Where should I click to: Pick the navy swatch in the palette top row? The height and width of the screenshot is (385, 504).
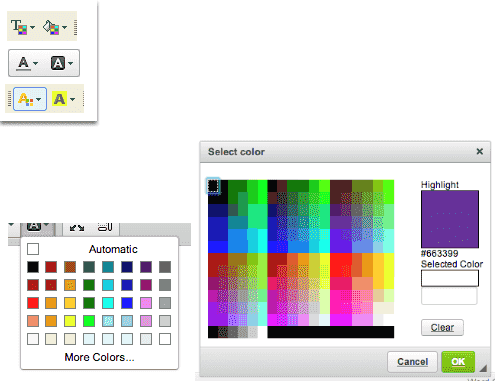click(127, 267)
